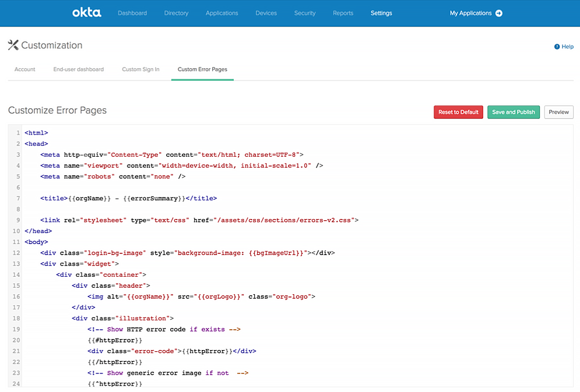Viewport: 580px width, 392px height.
Task: Open the Reports menu
Action: (x=343, y=13)
